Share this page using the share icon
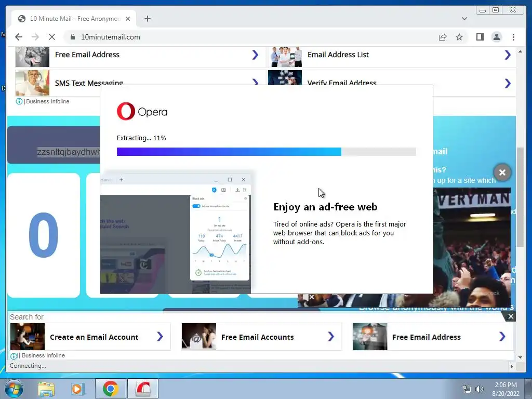This screenshot has width=532, height=399. coord(443,37)
